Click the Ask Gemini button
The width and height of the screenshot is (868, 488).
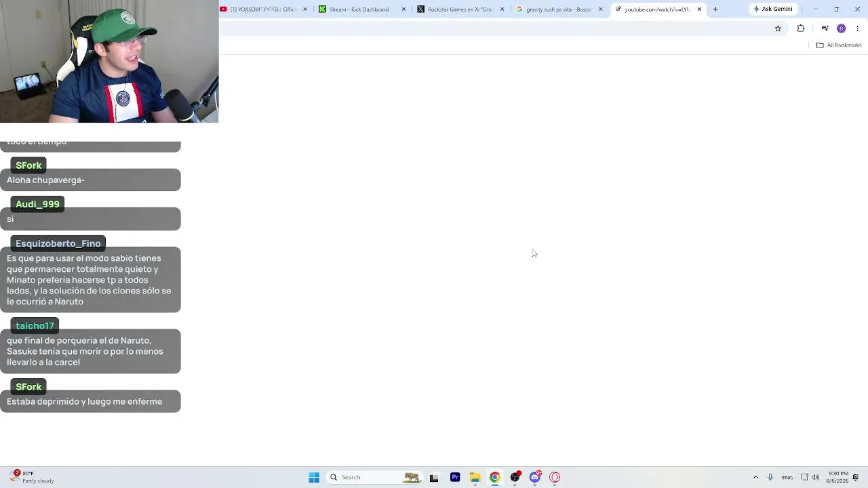point(773,9)
